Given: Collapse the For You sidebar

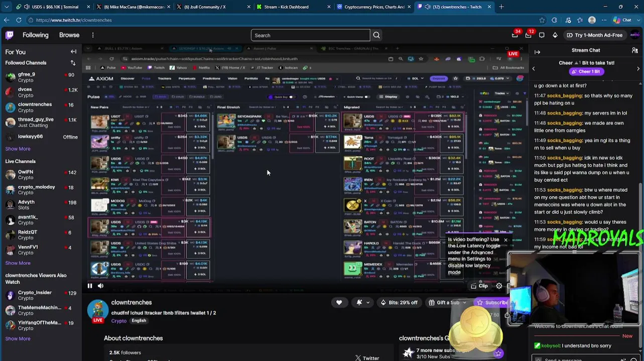Looking at the screenshot, I should [73, 52].
